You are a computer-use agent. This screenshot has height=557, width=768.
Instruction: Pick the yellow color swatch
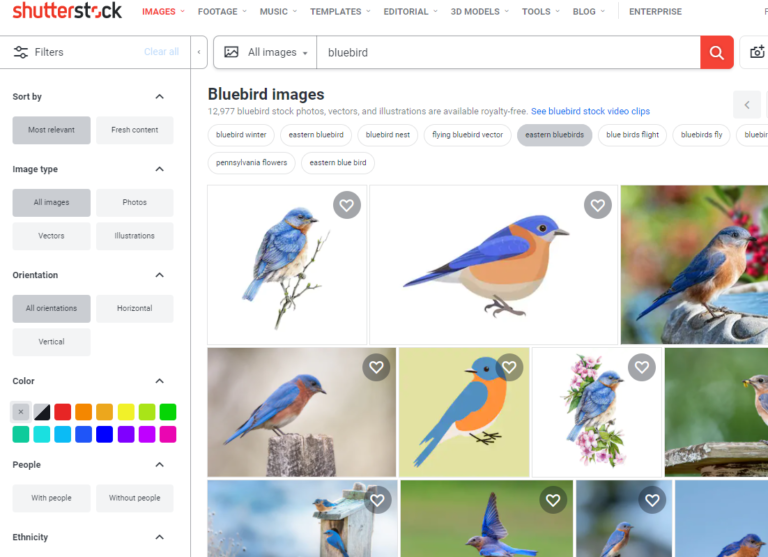tap(126, 412)
